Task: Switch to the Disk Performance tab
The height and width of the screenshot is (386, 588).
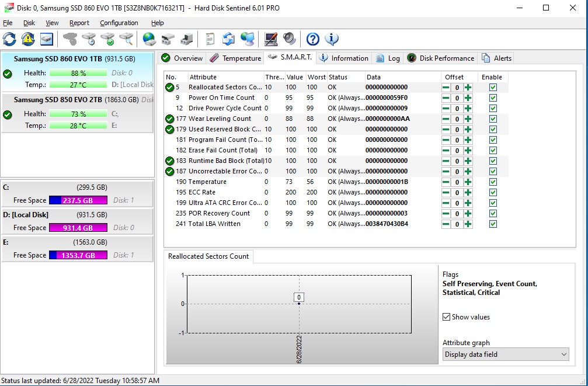Action: 441,58
